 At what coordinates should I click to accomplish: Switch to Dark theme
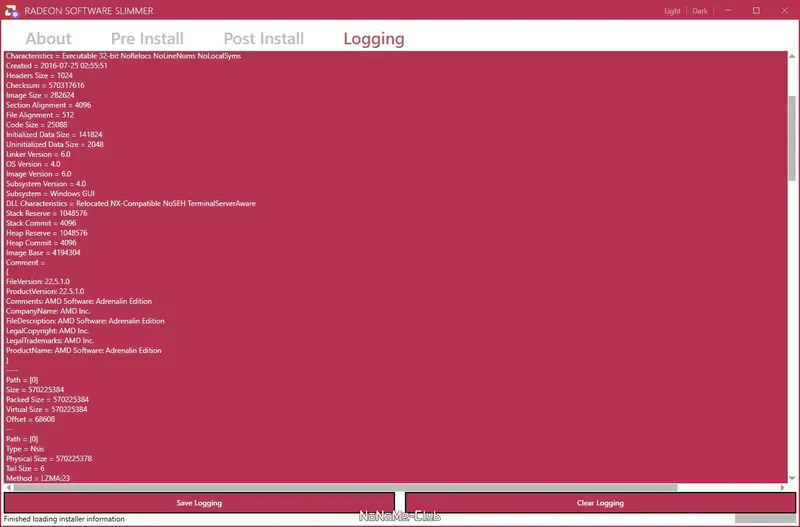pyautogui.click(x=699, y=11)
